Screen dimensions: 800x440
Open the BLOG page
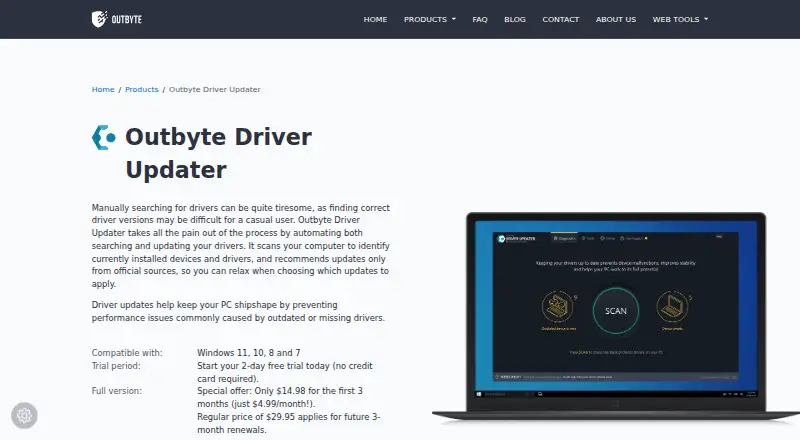pos(515,19)
